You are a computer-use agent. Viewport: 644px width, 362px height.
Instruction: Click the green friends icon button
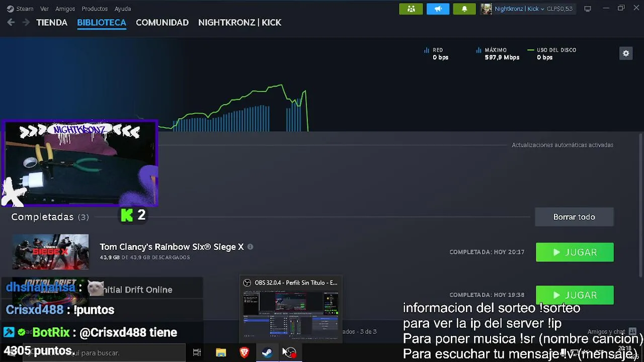pos(411,9)
